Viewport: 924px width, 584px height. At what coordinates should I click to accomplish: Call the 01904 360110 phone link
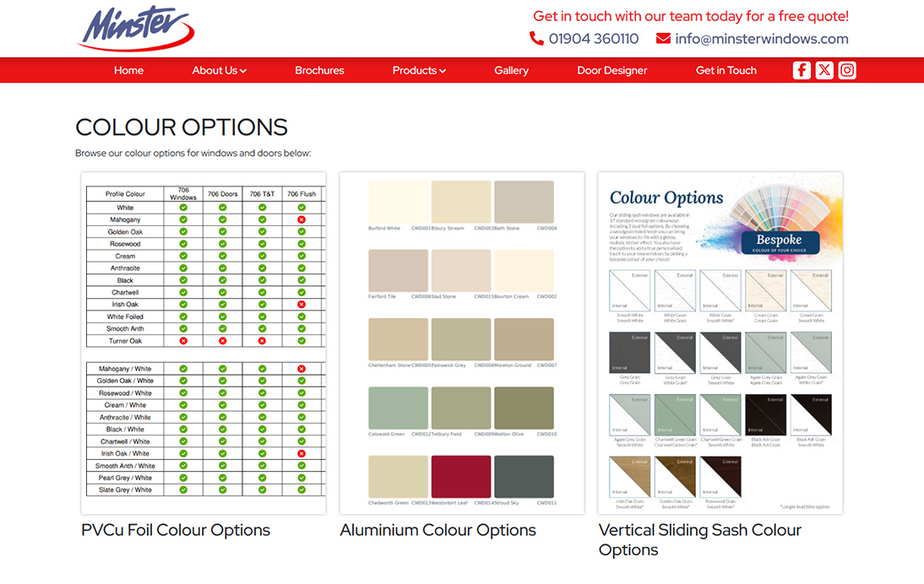[x=593, y=39]
